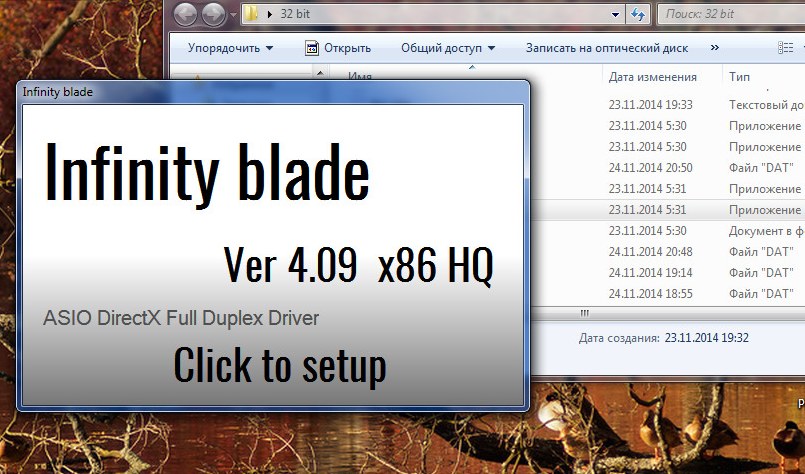Click the change view icon in Explorer toolbar
805x474 pixels.
[785, 48]
